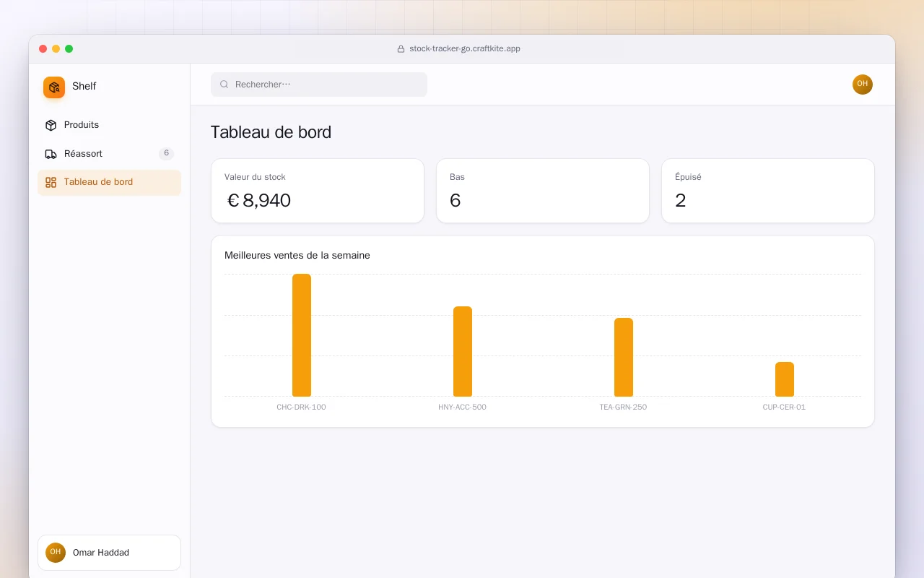Open the OH avatar in the top bar

863,85
